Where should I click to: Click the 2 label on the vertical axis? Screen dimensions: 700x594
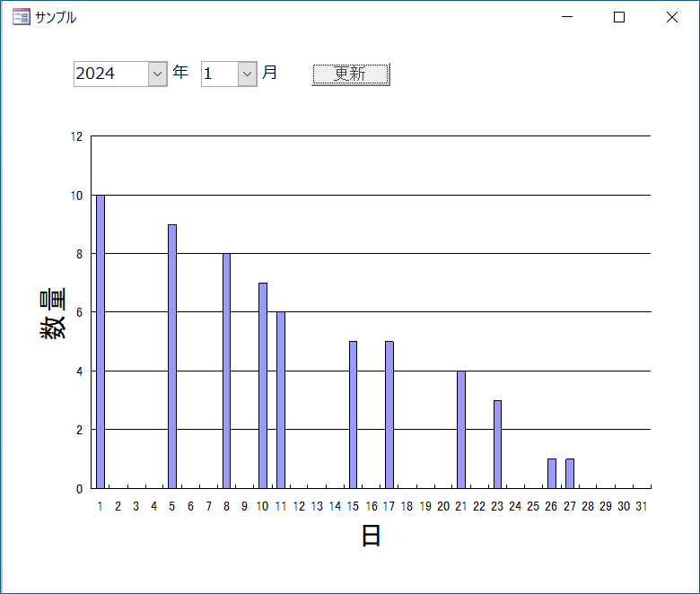pyautogui.click(x=80, y=430)
